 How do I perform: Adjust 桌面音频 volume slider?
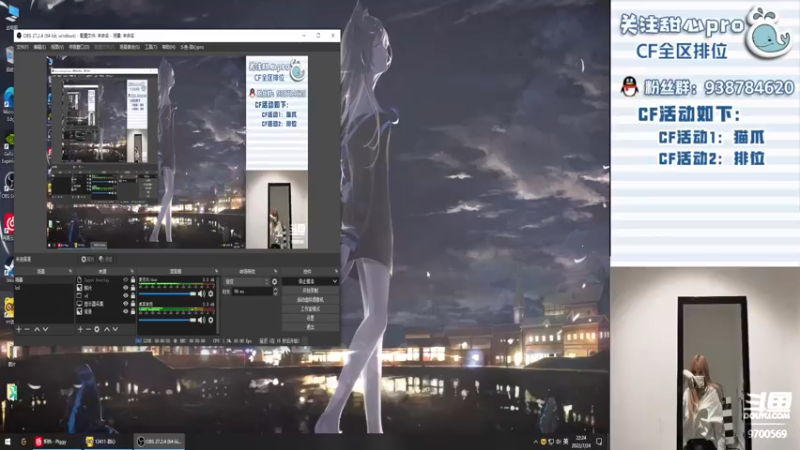coord(167,320)
